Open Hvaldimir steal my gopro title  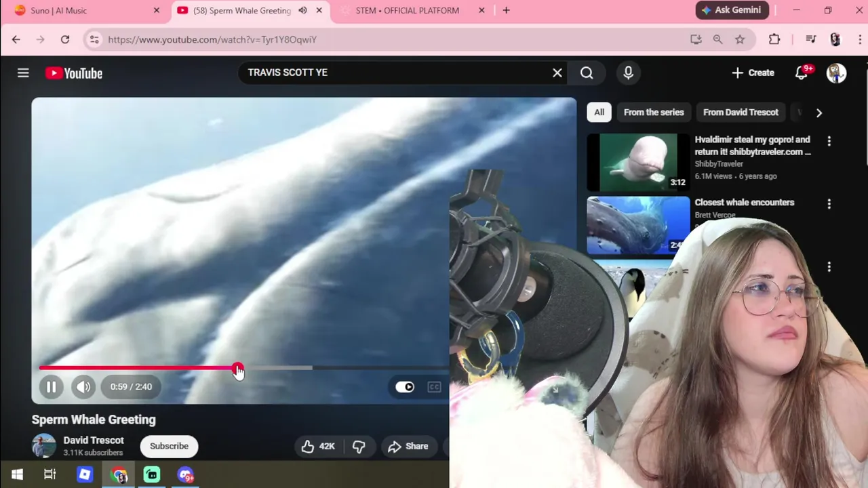click(753, 146)
